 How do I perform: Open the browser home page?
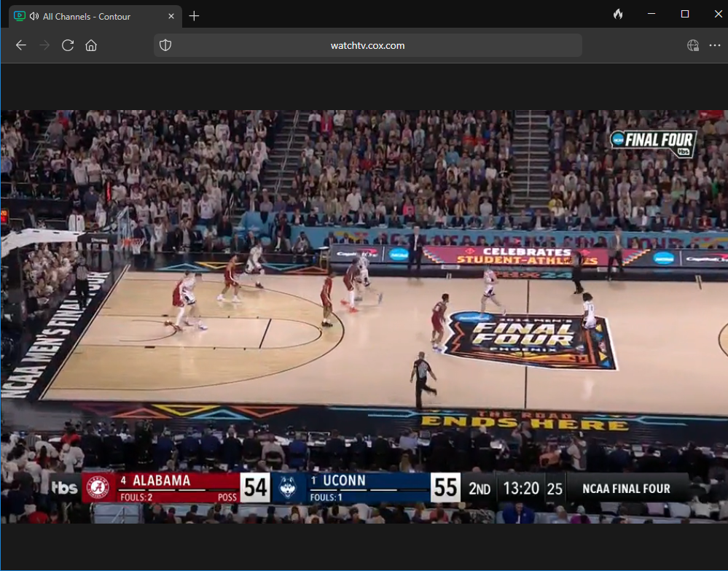(x=91, y=45)
